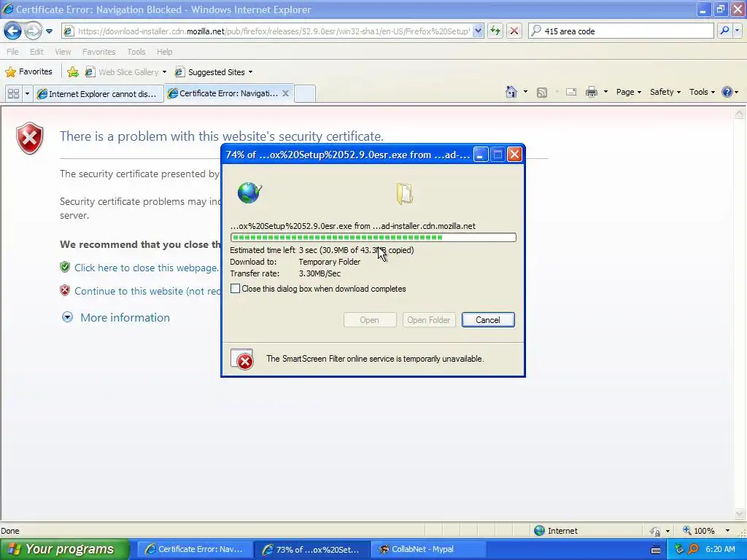Refresh the page with green arrows icon

(495, 31)
